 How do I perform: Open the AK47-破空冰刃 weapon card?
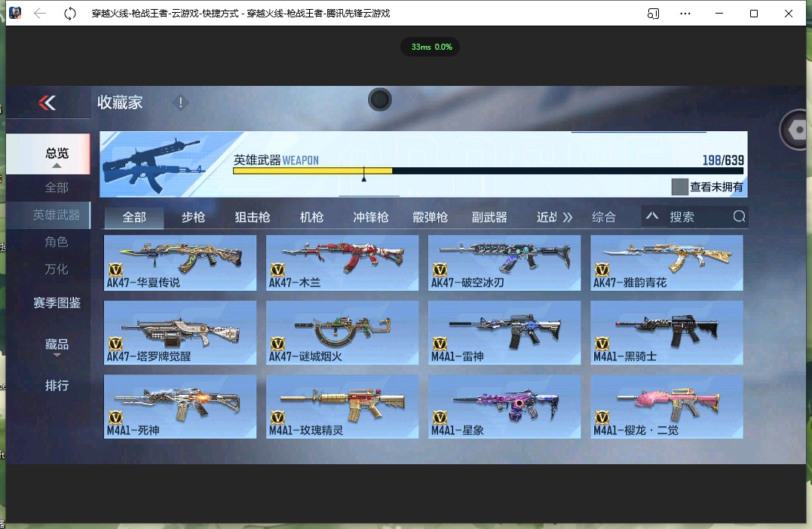[504, 263]
